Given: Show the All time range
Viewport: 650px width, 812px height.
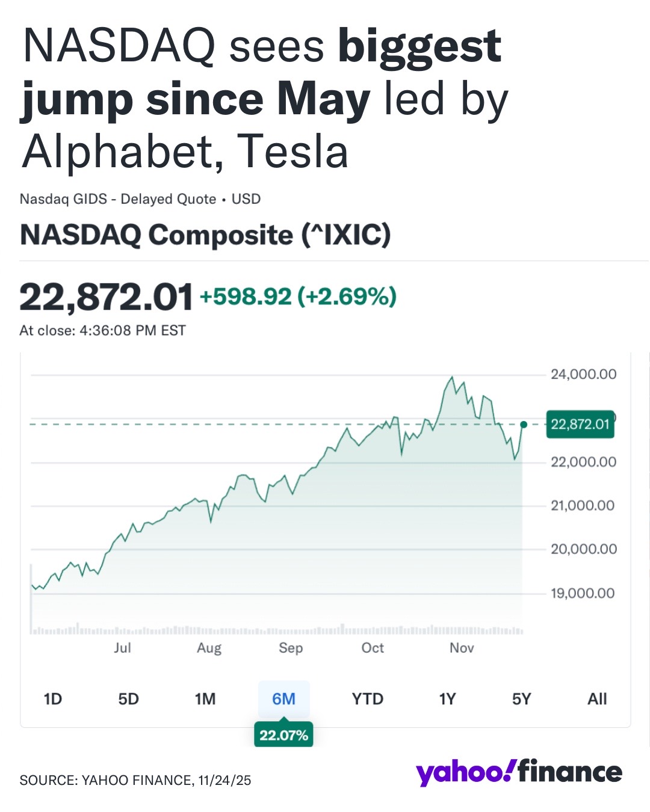Looking at the screenshot, I should click(x=597, y=699).
